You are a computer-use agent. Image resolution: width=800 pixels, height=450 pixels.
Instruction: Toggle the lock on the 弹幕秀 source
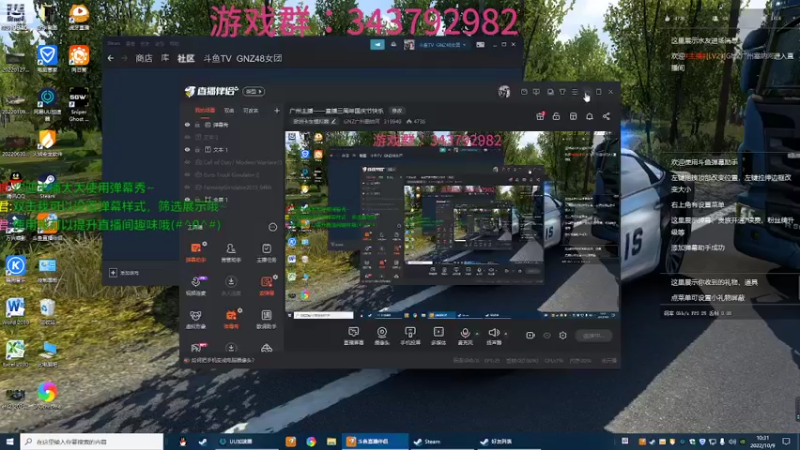pos(197,124)
